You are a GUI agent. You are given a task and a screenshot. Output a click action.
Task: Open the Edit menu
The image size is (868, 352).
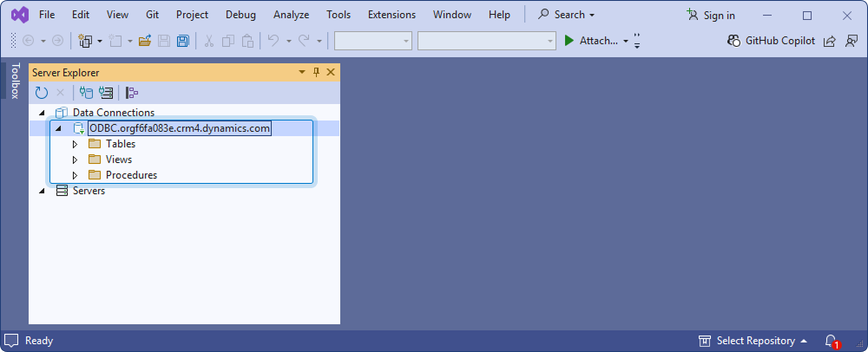click(x=80, y=15)
